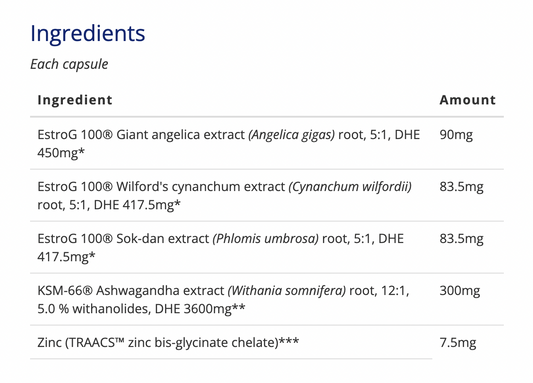Click the EstroG 100 Giant angelica extract row
Screen dimensions: 533x383
coord(266,143)
